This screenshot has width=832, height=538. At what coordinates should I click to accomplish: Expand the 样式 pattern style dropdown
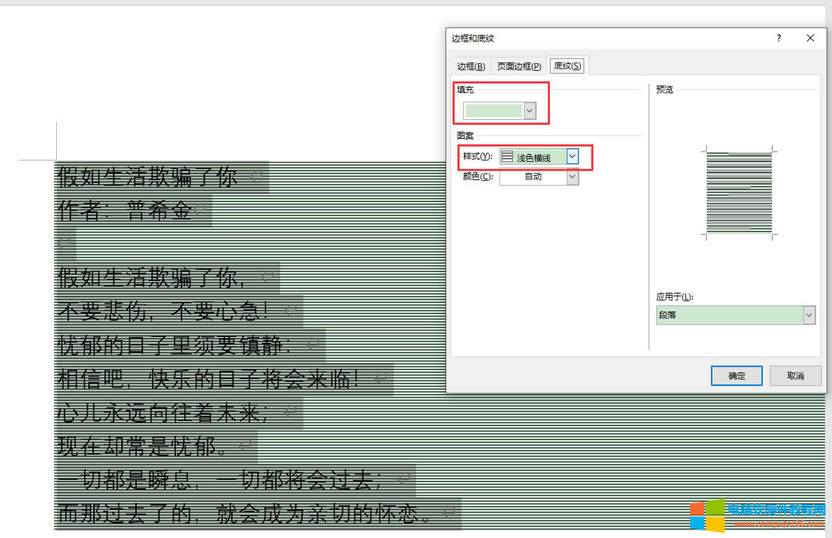pyautogui.click(x=572, y=157)
